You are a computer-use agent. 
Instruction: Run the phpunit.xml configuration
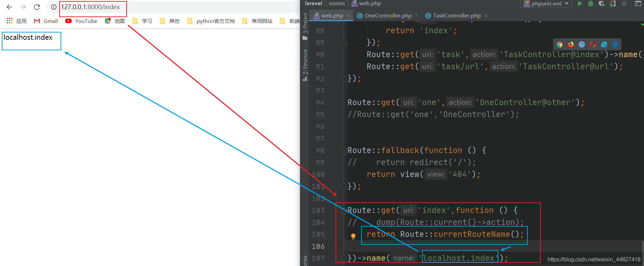click(x=580, y=3)
